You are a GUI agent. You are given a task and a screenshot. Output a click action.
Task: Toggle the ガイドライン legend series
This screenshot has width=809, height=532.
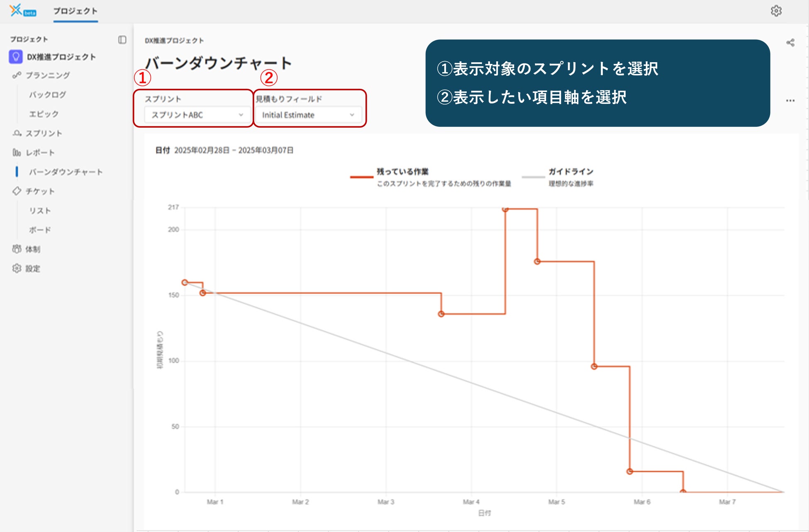point(570,172)
